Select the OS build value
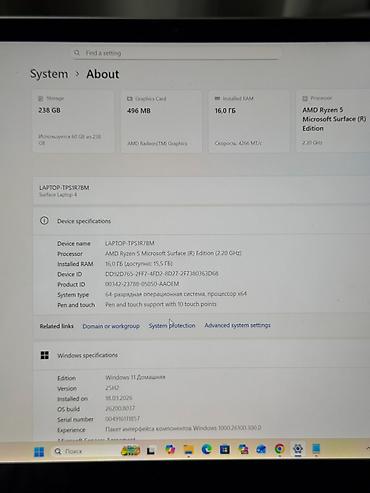The image size is (370, 493). pyautogui.click(x=120, y=408)
